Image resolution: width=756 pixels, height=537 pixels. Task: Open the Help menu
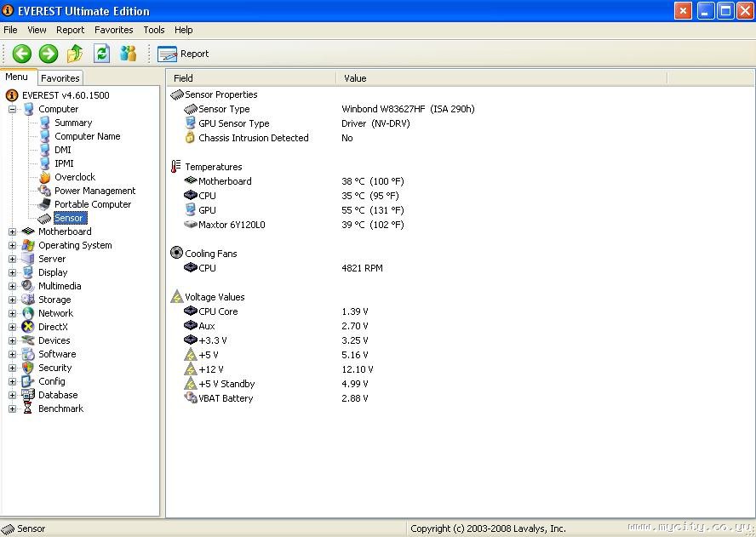(183, 30)
